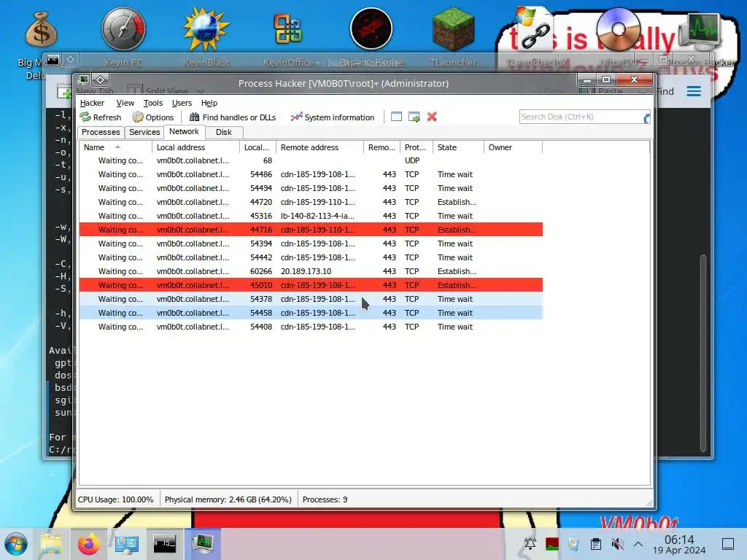Click the CPU Usage status bar entry
The image size is (747, 560).
[116, 499]
